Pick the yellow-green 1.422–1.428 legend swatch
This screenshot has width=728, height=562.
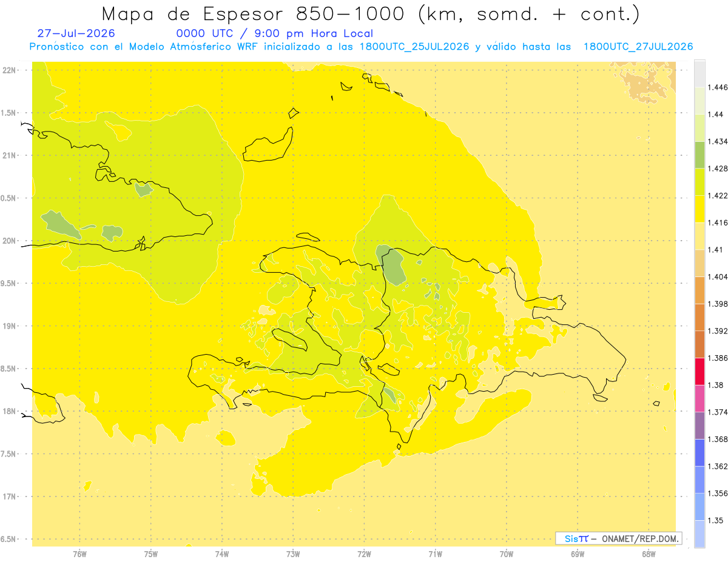click(699, 182)
